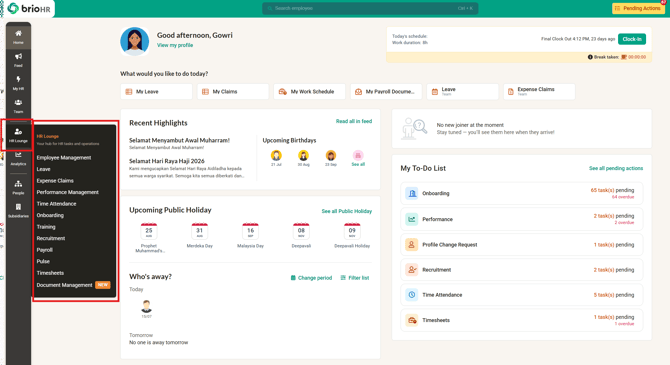Screen dimensions: 670x365
Task: Select Pulse in HR Lounge menu
Action: [43, 262]
